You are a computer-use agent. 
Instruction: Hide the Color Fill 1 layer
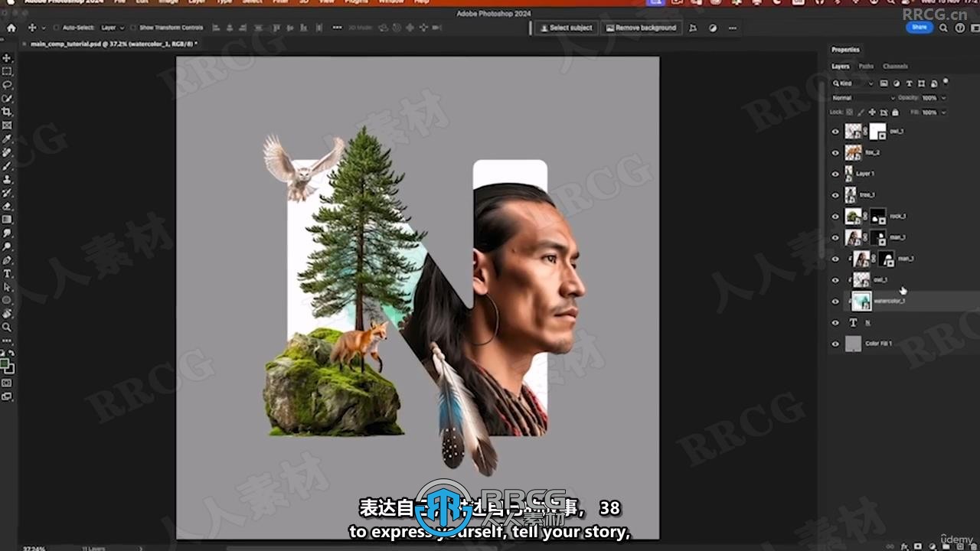[835, 344]
